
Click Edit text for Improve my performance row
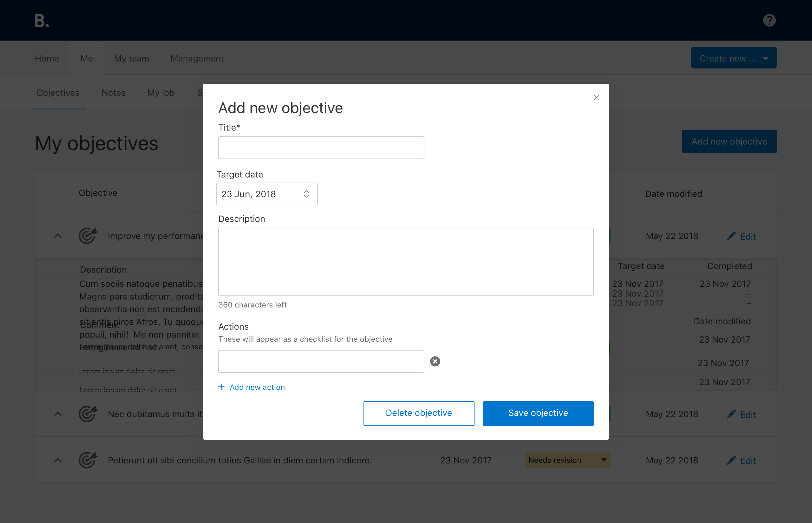(x=748, y=236)
